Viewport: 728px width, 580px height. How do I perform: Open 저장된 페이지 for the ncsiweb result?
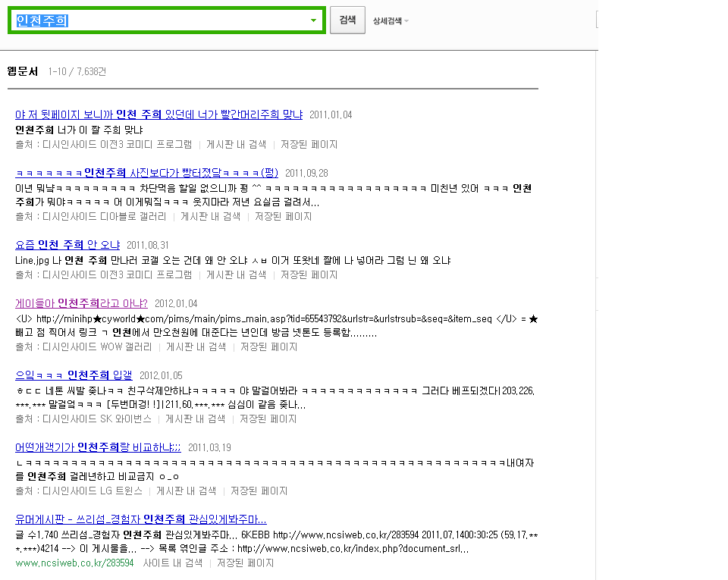coord(245,563)
